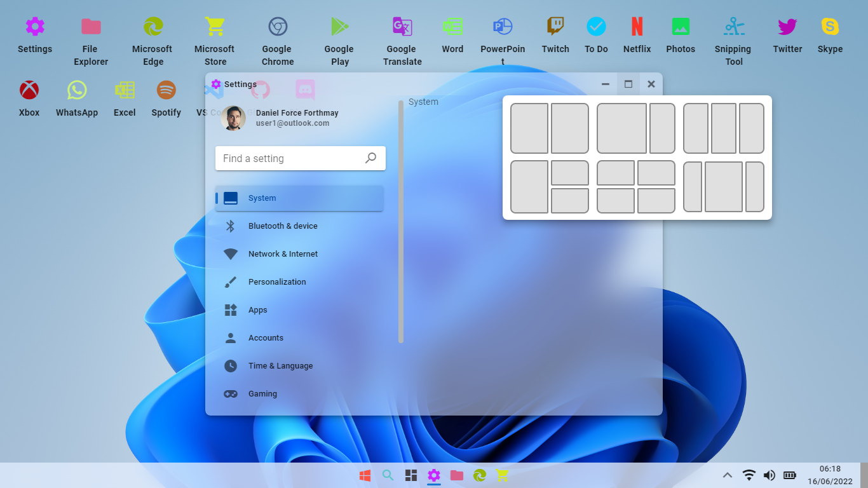Open the Photos desktop icon
868x488 pixels.
(x=681, y=36)
